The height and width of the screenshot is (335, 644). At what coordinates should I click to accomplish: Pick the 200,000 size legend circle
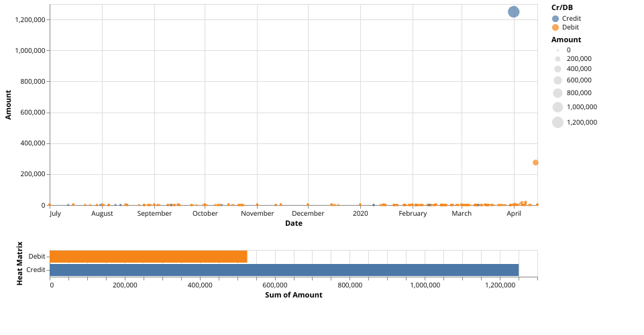[x=557, y=59]
